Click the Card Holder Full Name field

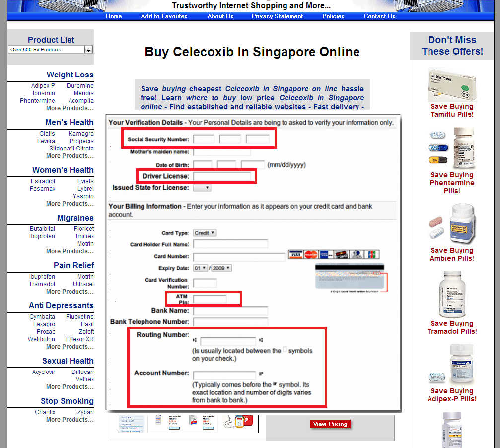click(x=230, y=244)
